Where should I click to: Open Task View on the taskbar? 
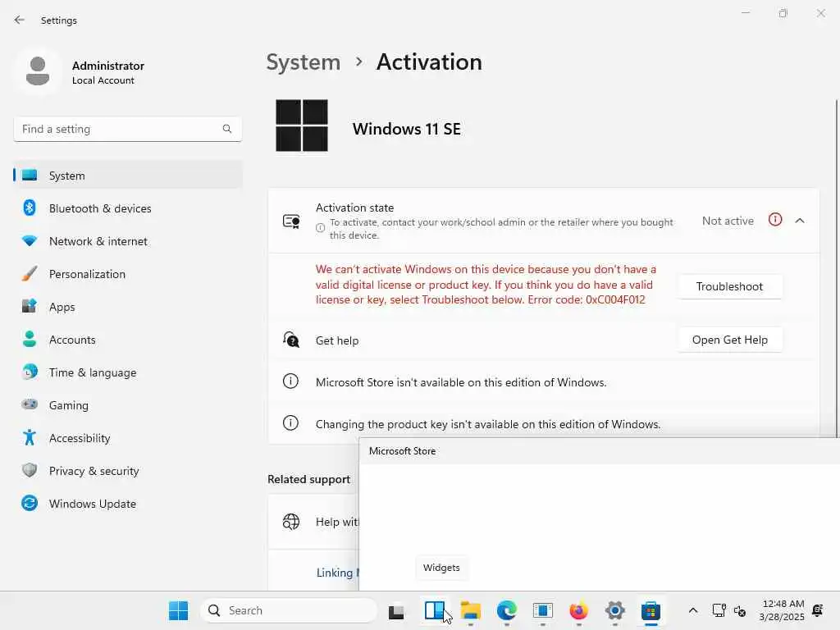(x=396, y=611)
